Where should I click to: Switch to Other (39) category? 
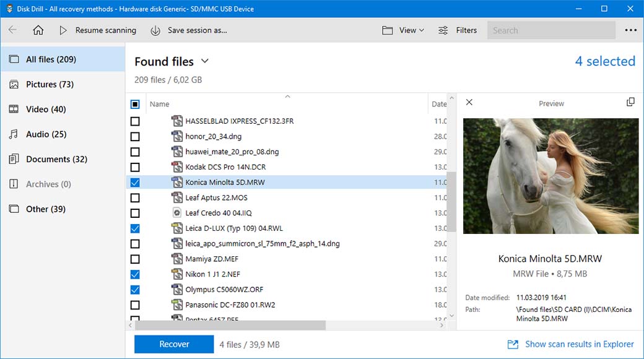pyautogui.click(x=63, y=209)
